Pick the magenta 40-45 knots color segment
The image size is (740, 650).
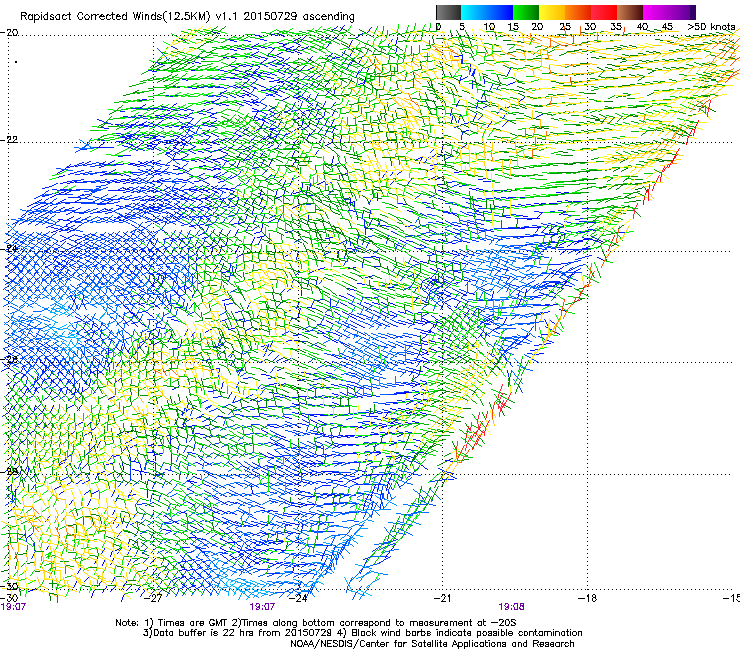656,12
